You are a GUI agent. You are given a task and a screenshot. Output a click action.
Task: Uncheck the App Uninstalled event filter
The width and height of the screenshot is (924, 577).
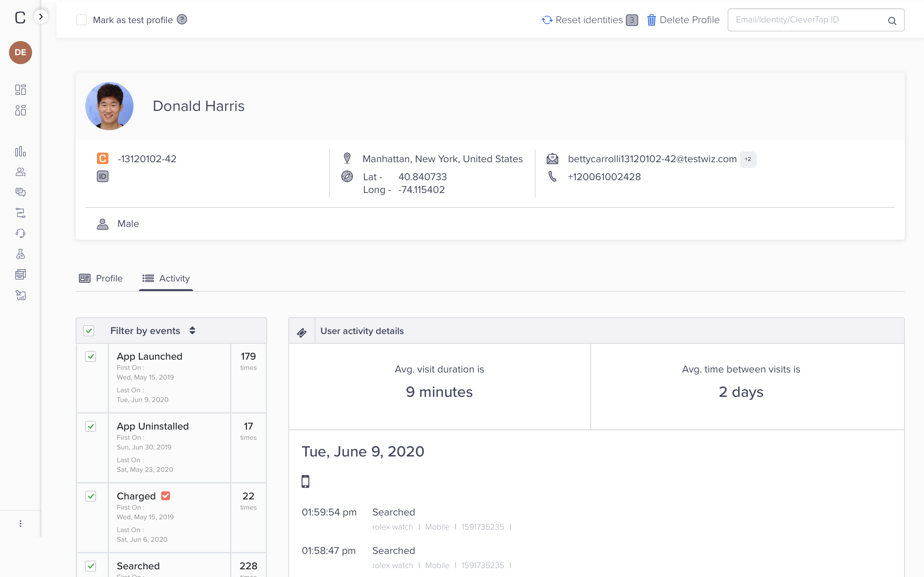click(x=90, y=426)
